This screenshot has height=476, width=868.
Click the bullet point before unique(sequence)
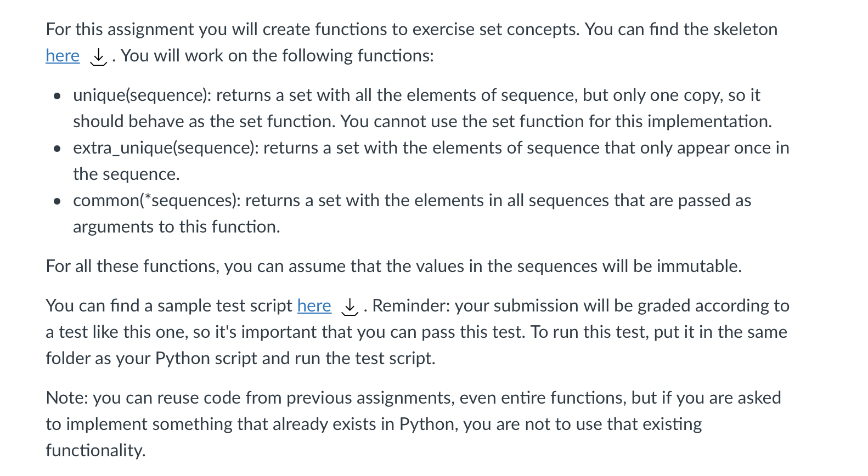57,97
